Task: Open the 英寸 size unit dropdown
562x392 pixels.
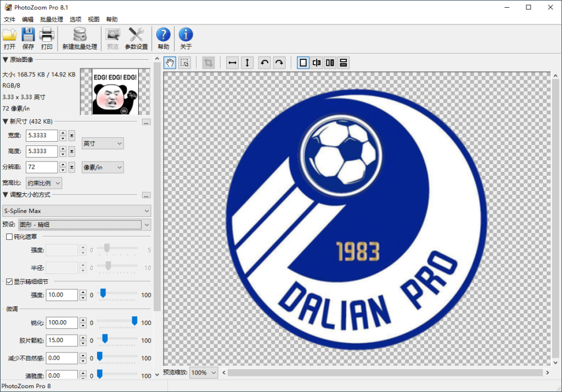Action: tap(103, 143)
